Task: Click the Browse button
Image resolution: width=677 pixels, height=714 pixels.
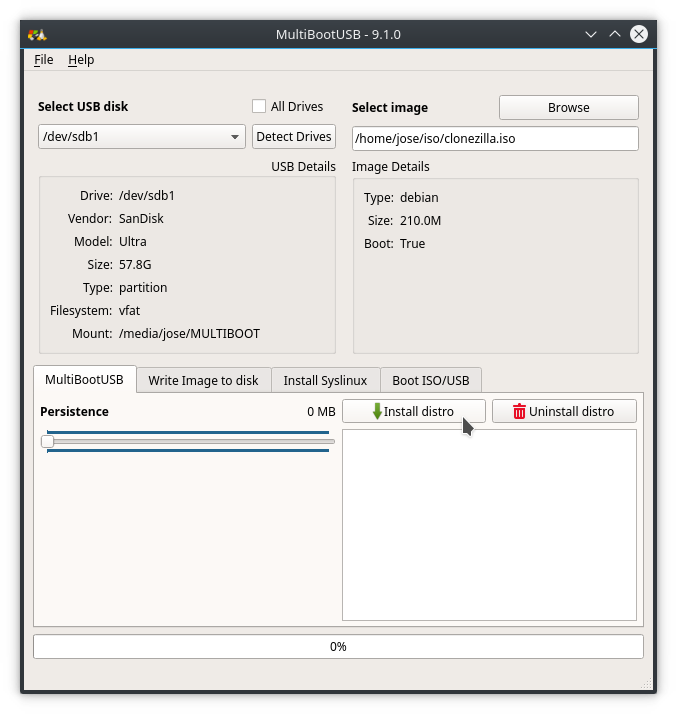Action: coord(569,107)
